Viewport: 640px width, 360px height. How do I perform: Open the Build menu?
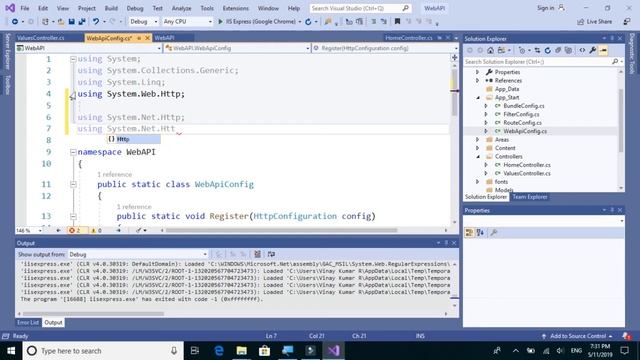(x=111, y=8)
